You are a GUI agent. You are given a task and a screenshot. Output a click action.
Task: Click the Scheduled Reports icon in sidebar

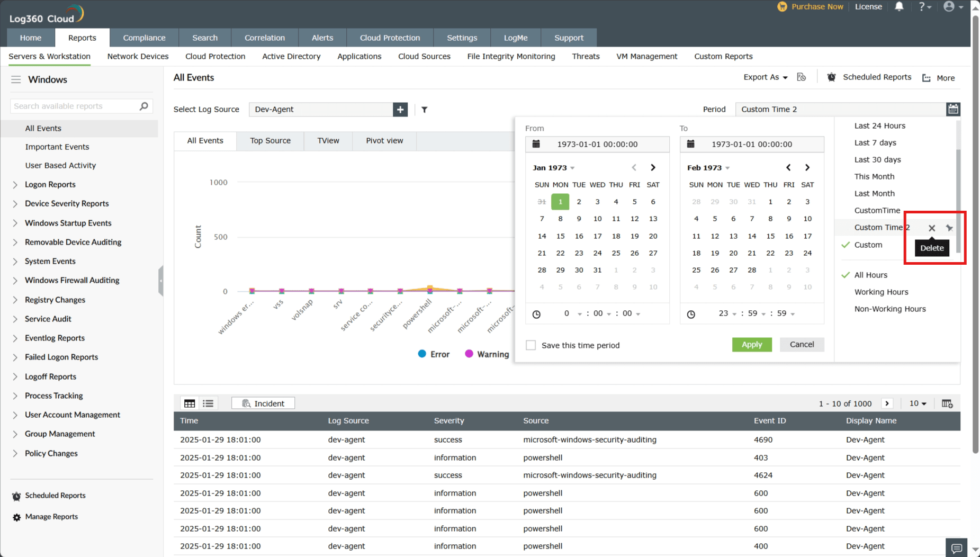16,496
